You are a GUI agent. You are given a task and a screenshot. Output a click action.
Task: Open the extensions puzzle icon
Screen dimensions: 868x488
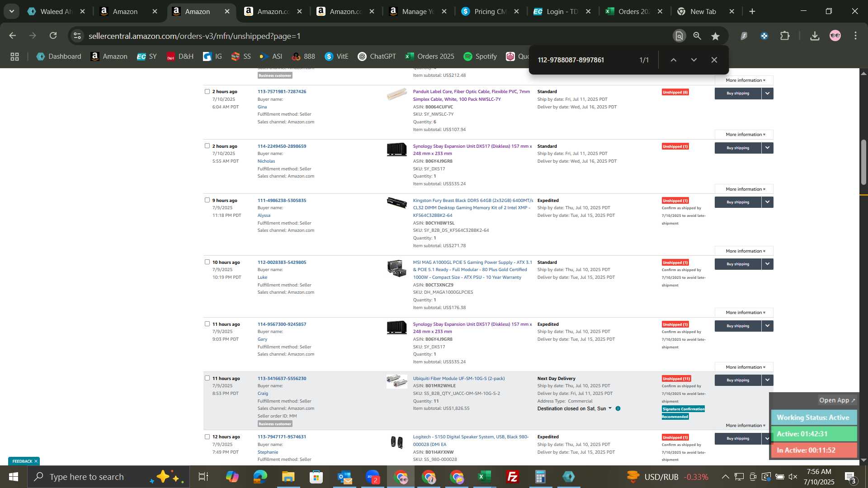[785, 36]
